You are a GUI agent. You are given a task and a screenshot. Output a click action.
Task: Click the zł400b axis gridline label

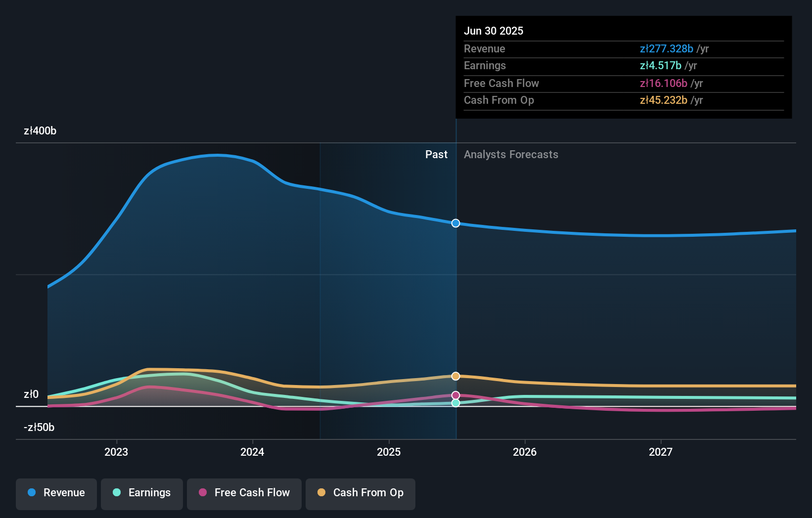click(40, 130)
